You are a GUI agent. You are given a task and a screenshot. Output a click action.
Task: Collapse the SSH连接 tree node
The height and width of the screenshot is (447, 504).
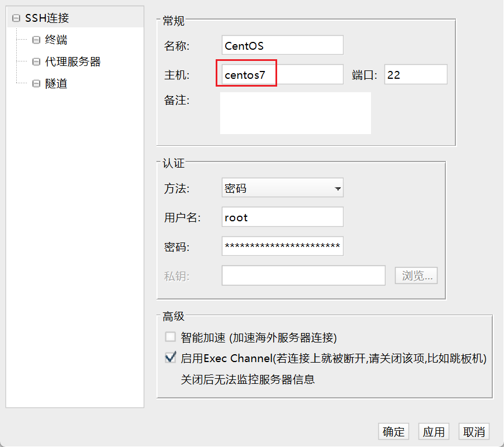[16, 18]
